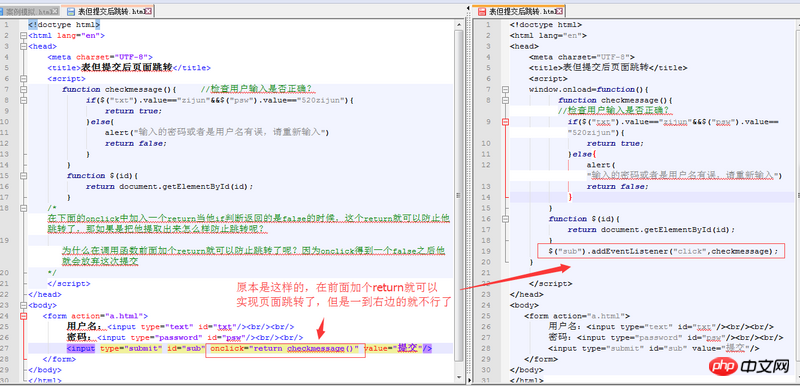Click line number 27 in left pane
The width and height of the screenshot is (800, 386).
click(x=5, y=348)
